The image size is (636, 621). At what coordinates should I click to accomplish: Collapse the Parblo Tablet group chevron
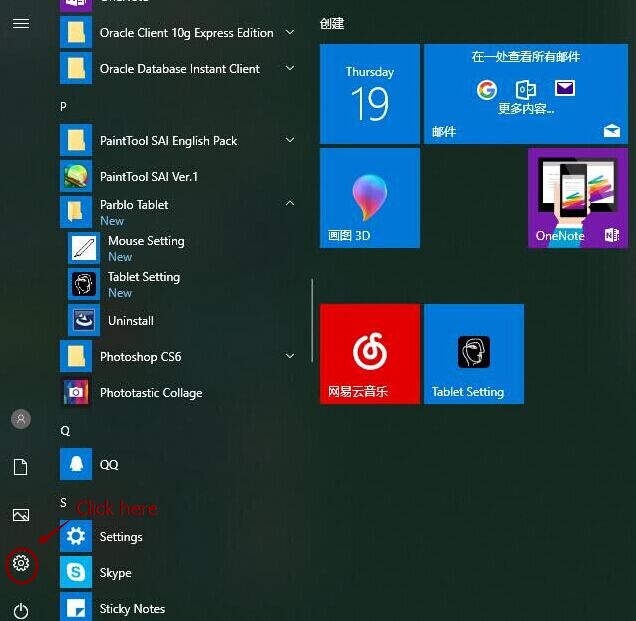click(290, 203)
